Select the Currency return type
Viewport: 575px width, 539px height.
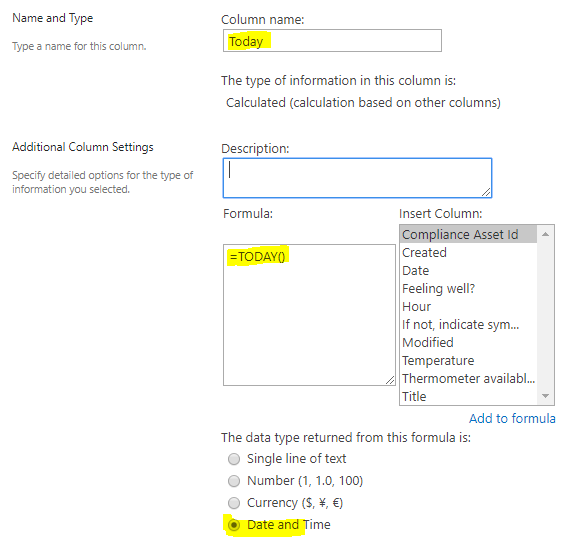pos(234,503)
